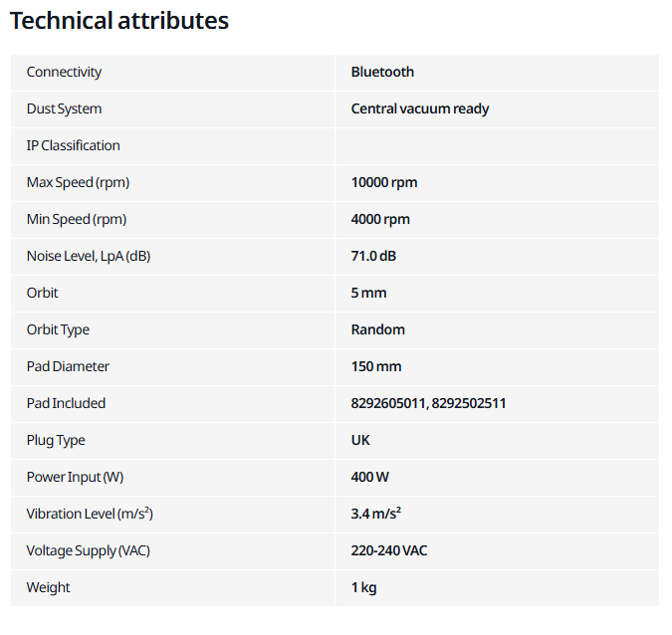Select the Dust System label

[x=65, y=108]
